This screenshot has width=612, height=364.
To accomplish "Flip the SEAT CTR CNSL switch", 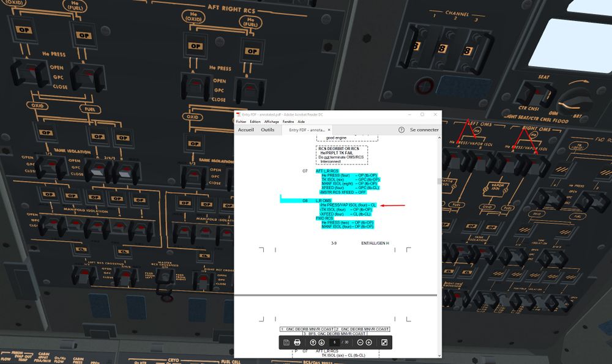I will (x=535, y=94).
